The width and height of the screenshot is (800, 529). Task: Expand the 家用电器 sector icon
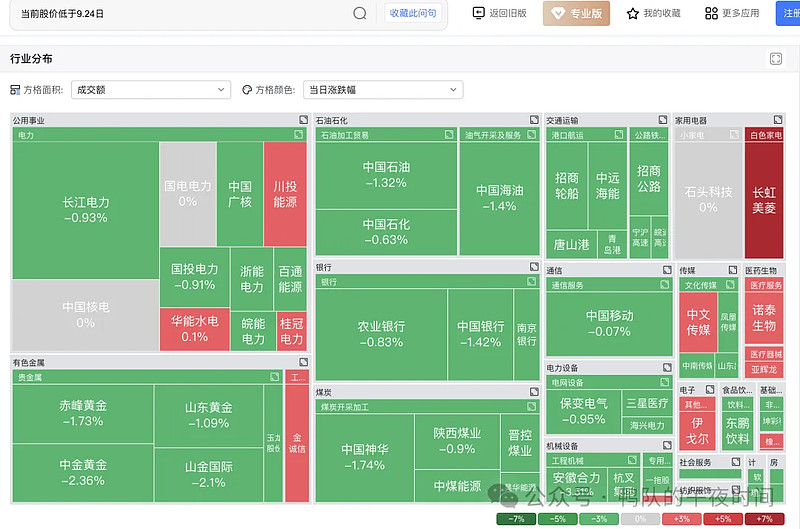(x=778, y=120)
